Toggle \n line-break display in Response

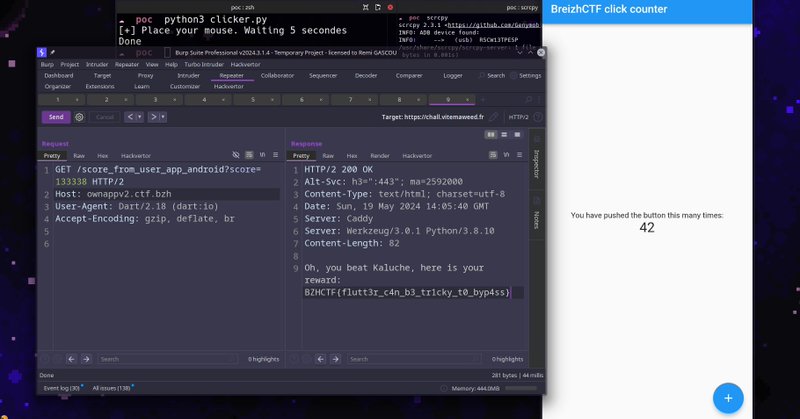[x=506, y=155]
